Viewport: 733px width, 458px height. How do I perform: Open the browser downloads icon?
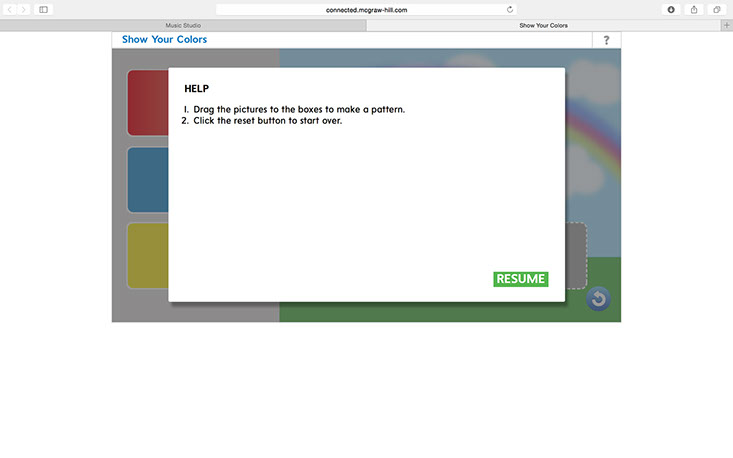coord(671,9)
